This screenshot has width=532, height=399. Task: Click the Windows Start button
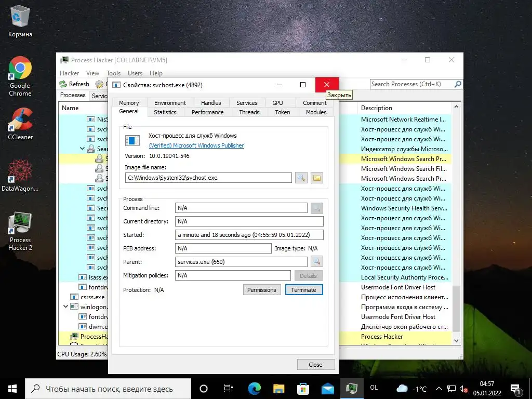12,389
